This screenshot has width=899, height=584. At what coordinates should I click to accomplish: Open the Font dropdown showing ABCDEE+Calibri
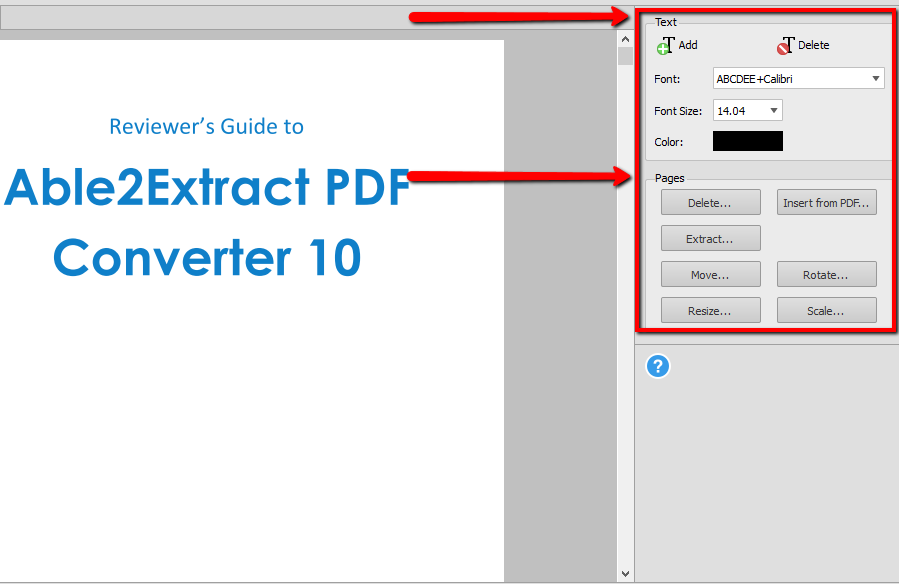[798, 79]
